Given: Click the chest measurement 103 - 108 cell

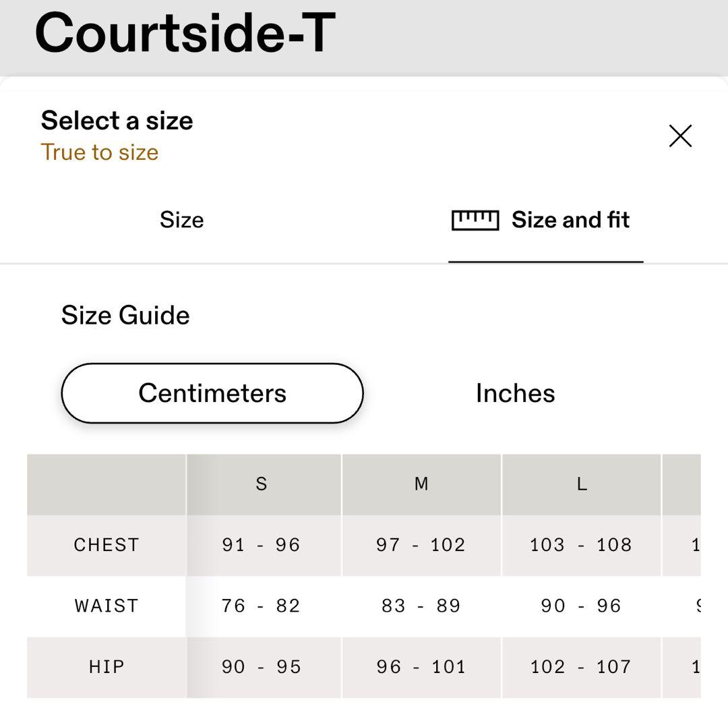Looking at the screenshot, I should coord(581,545).
